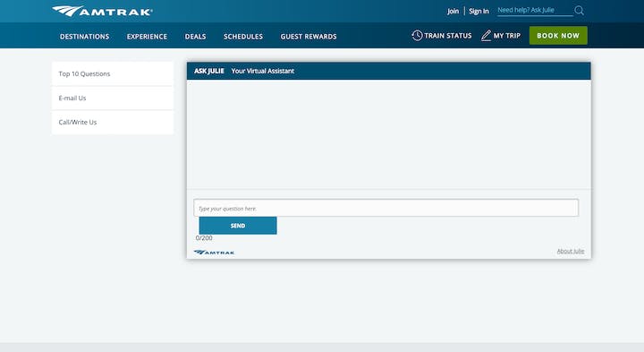Screen dimensions: 644x352
Task: Open the About Julie link
Action: click(x=571, y=251)
